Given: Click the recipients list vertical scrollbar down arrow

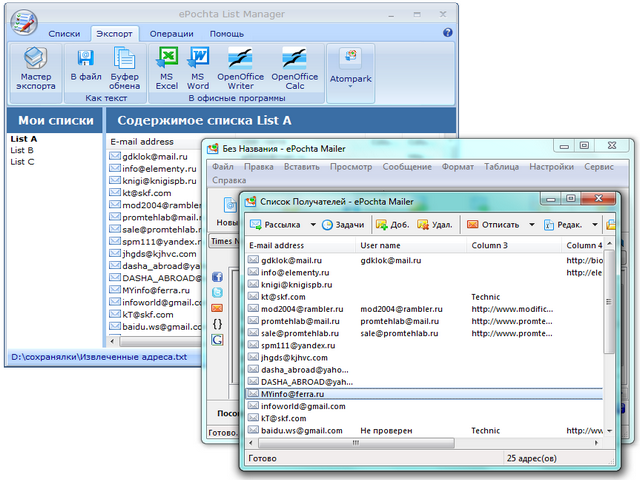Looking at the screenshot, I should tap(609, 431).
